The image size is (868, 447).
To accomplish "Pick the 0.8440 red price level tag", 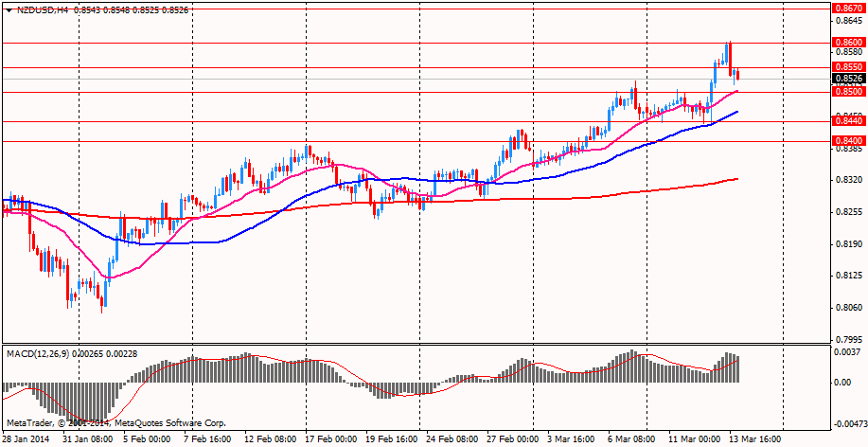I will pos(846,121).
